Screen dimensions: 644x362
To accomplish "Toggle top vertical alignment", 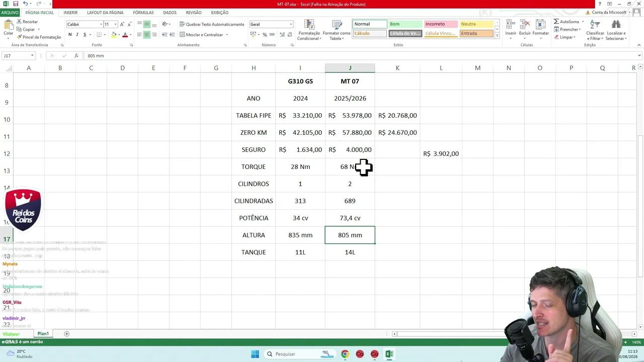I will [139, 24].
